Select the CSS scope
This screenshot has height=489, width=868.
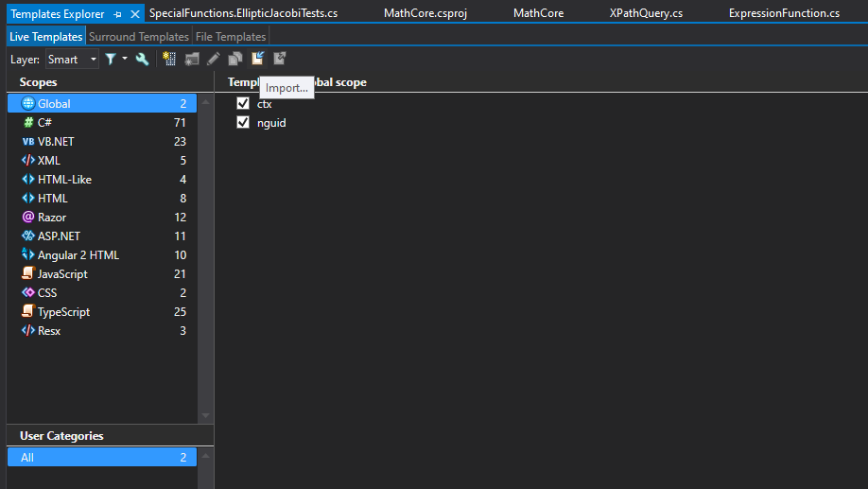pos(102,292)
